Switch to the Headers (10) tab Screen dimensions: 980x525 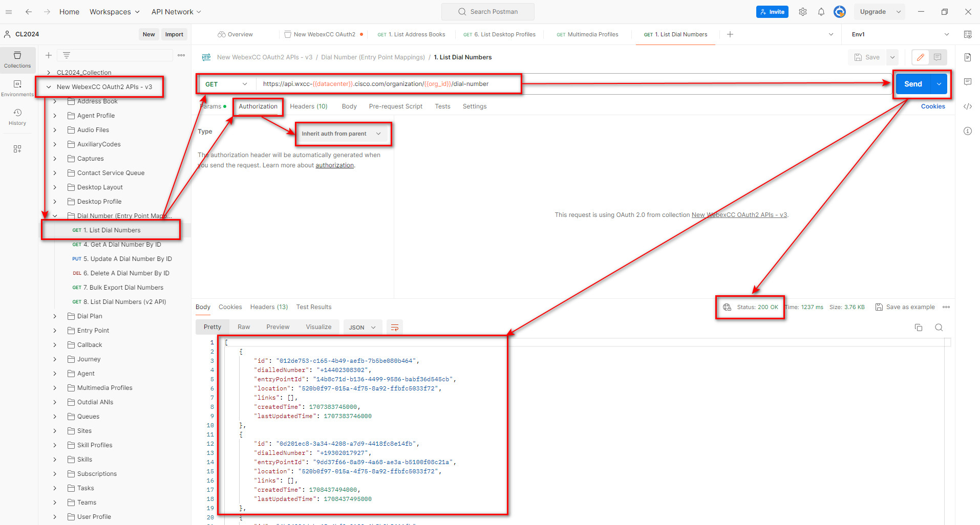[309, 106]
